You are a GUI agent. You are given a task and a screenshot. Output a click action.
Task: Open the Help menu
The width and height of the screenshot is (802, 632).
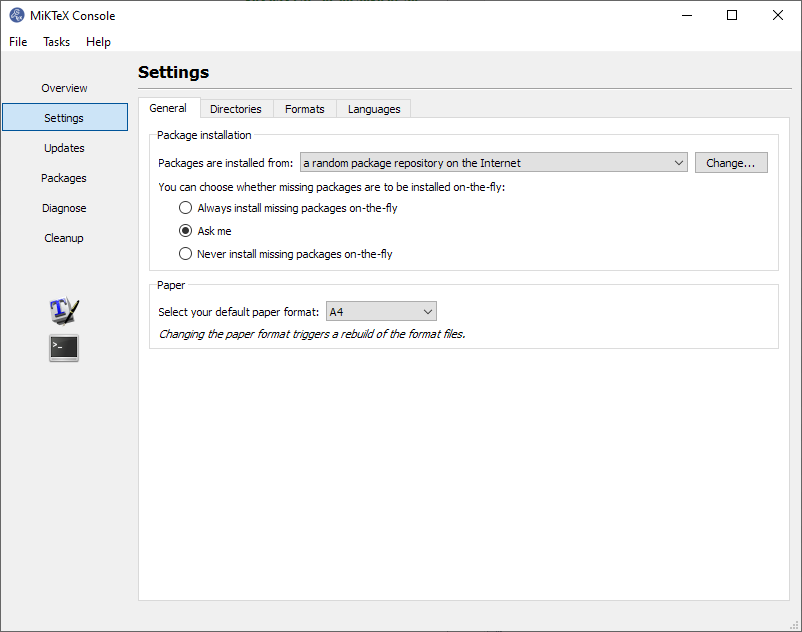coord(98,42)
